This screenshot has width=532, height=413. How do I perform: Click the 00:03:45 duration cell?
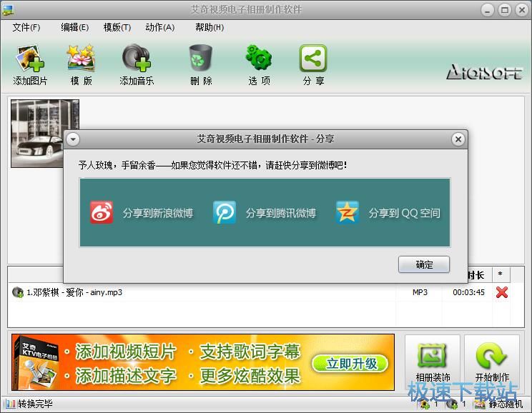point(468,292)
